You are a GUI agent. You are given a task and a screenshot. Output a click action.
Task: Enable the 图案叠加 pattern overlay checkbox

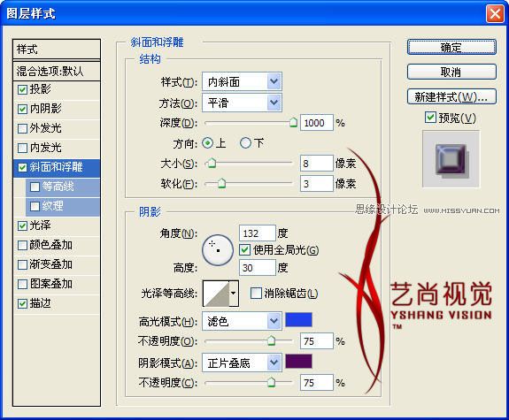22,284
